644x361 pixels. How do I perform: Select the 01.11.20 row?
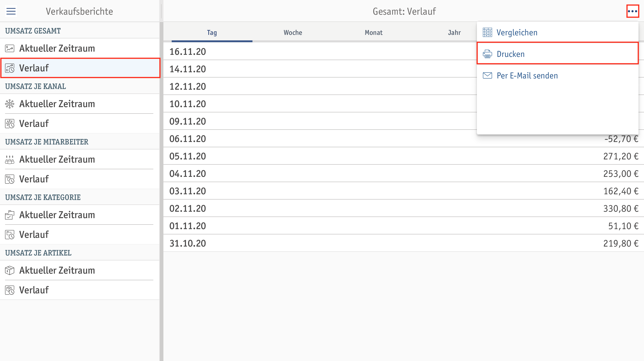tap(403, 226)
